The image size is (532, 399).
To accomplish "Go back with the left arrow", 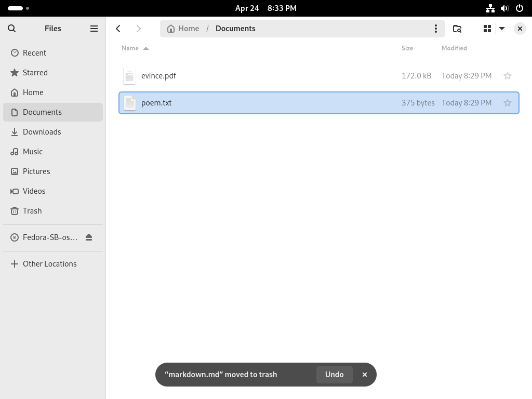I will click(x=118, y=29).
